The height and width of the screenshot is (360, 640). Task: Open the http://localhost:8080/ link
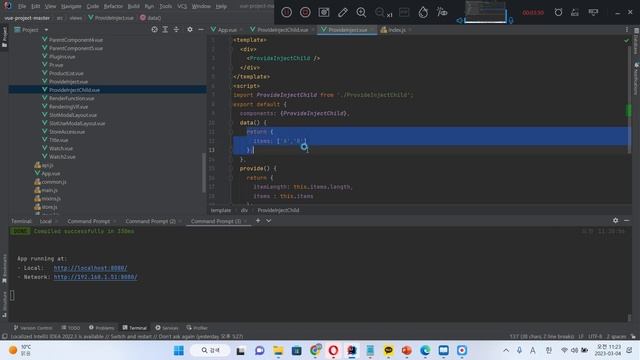pyautogui.click(x=90, y=268)
